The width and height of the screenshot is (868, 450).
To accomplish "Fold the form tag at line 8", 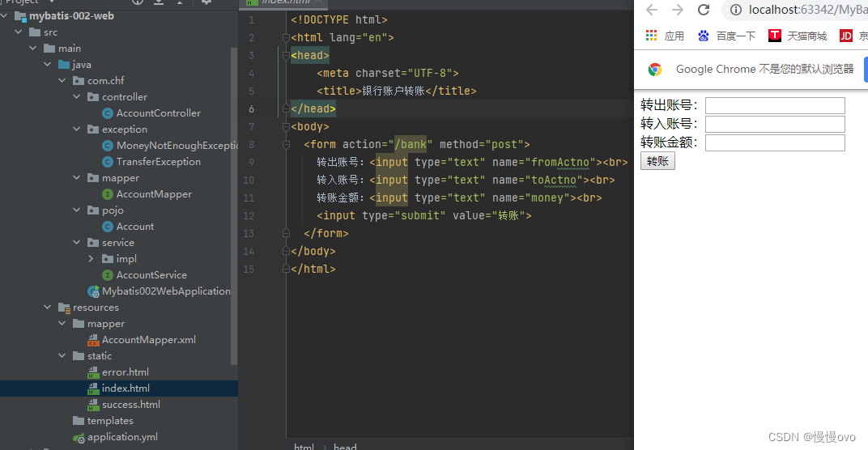I will [x=286, y=144].
